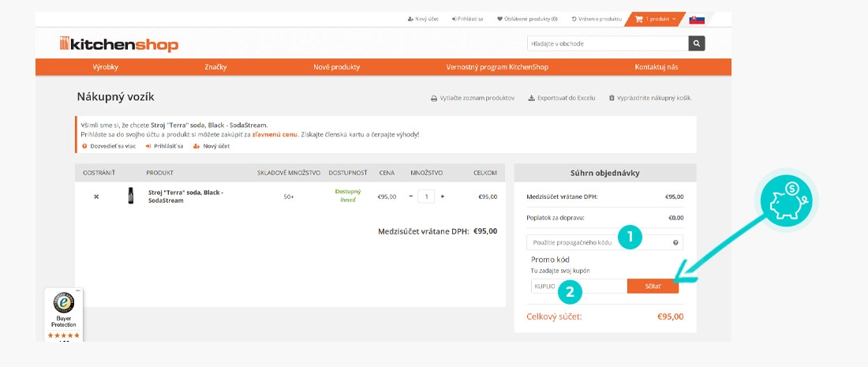Screen dimensions: 868x367
Task: Click the promo code coupon input field
Action: 579,286
